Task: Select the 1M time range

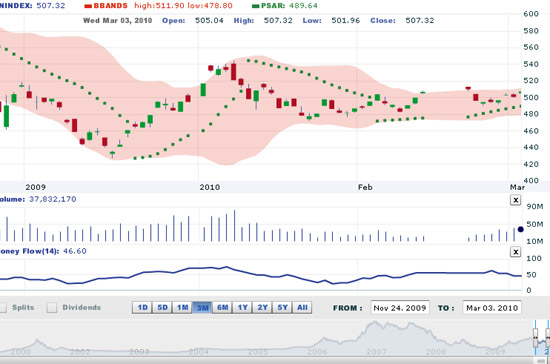Action: click(182, 308)
